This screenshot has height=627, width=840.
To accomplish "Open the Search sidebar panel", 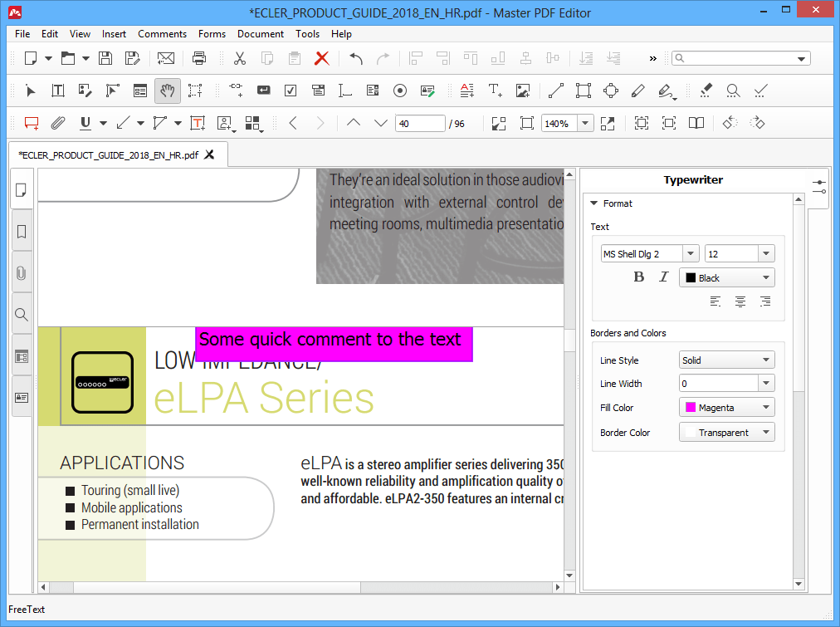I will [22, 315].
